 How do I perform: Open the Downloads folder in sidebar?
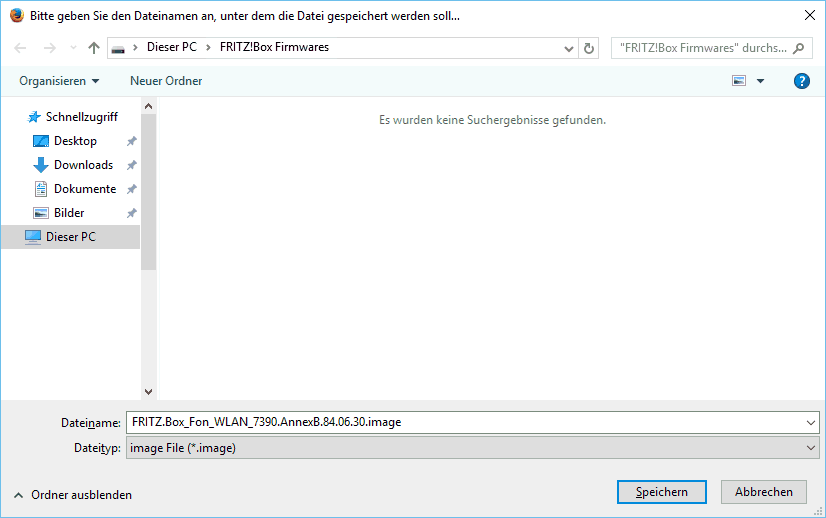pos(83,165)
